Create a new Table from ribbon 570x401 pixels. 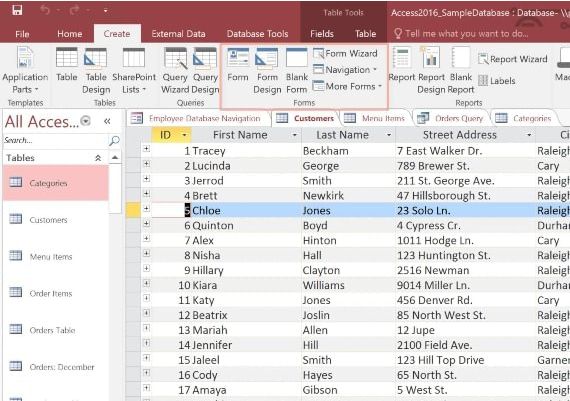point(67,64)
